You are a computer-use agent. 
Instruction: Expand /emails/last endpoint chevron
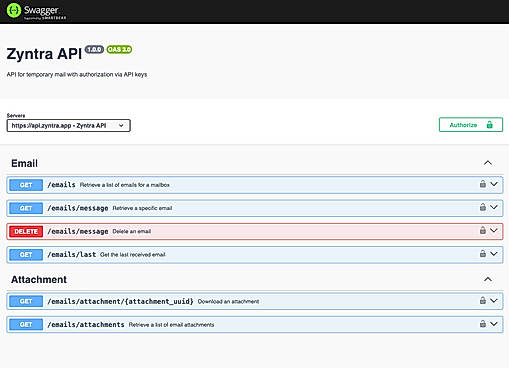tap(494, 254)
